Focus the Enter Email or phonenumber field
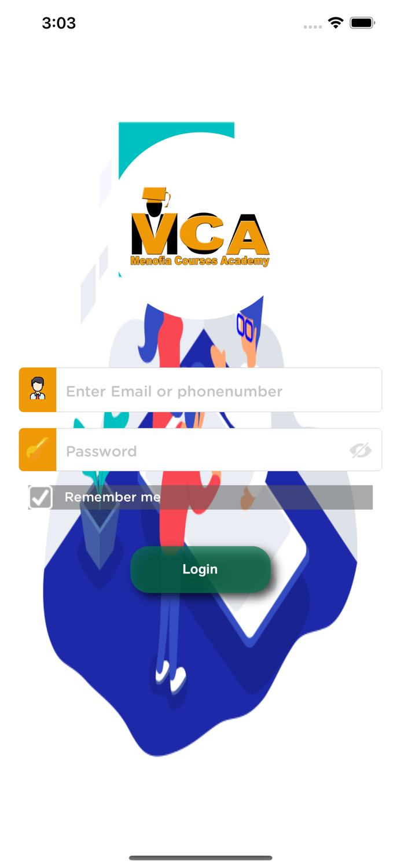This screenshot has width=401, height=868. pyautogui.click(x=219, y=390)
